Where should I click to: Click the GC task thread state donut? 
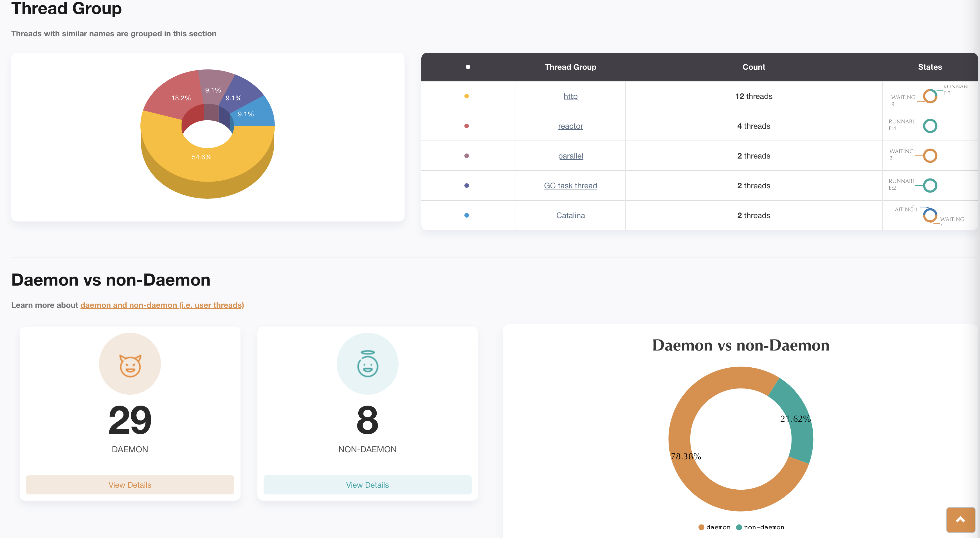pos(930,186)
